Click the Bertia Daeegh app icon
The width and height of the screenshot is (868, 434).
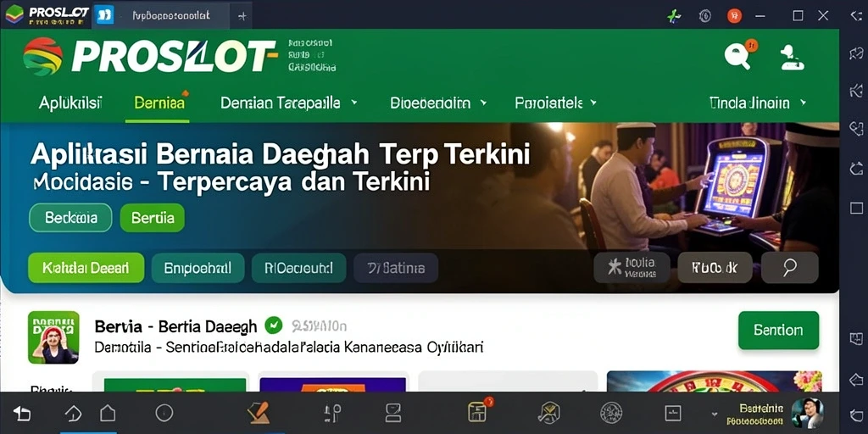point(53,337)
